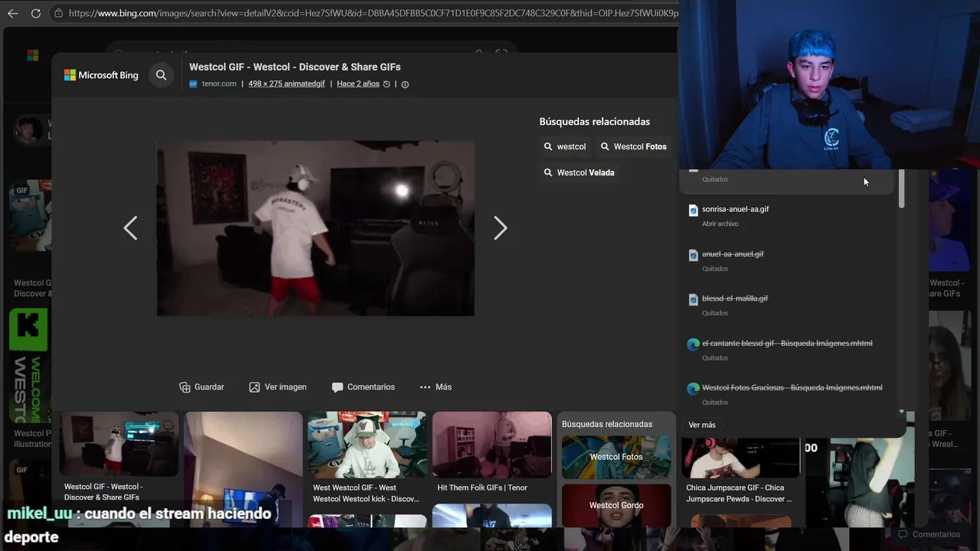Image resolution: width=980 pixels, height=551 pixels.
Task: Open the 'Más' options menu
Action: point(436,387)
